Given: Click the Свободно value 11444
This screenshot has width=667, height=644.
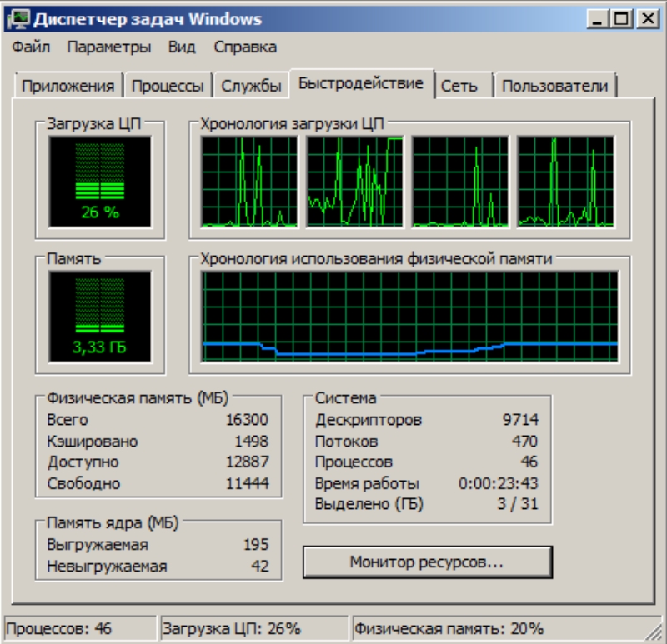Looking at the screenshot, I should [x=247, y=483].
